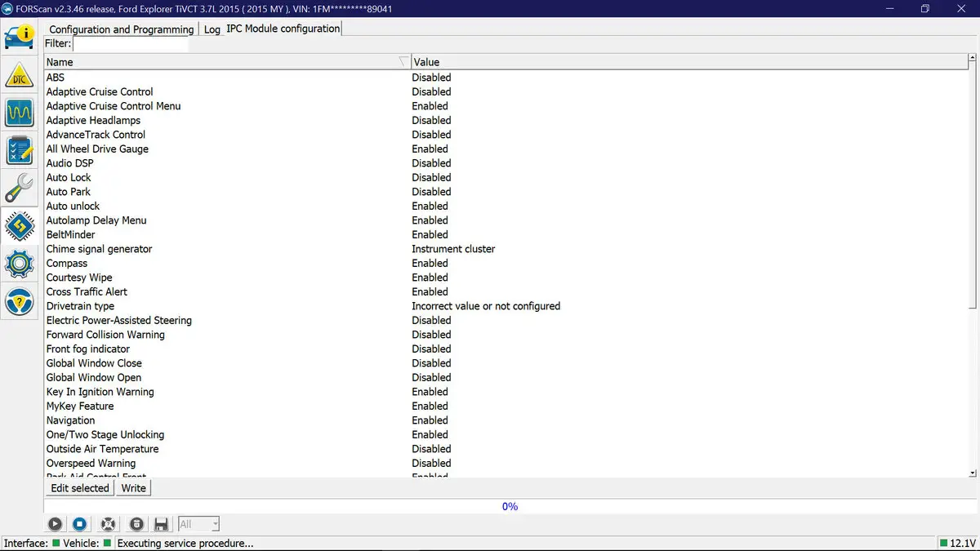Click the floppy disk save icon
The width and height of the screenshot is (980, 551).
point(161,524)
